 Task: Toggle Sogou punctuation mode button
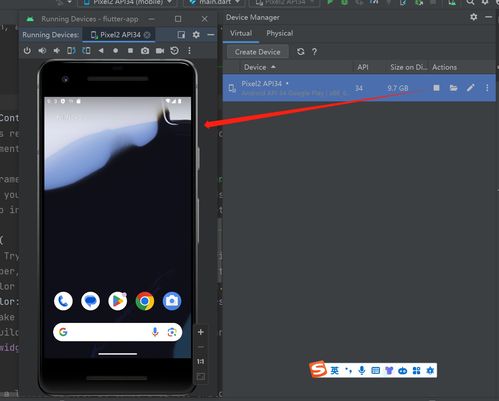click(x=348, y=370)
